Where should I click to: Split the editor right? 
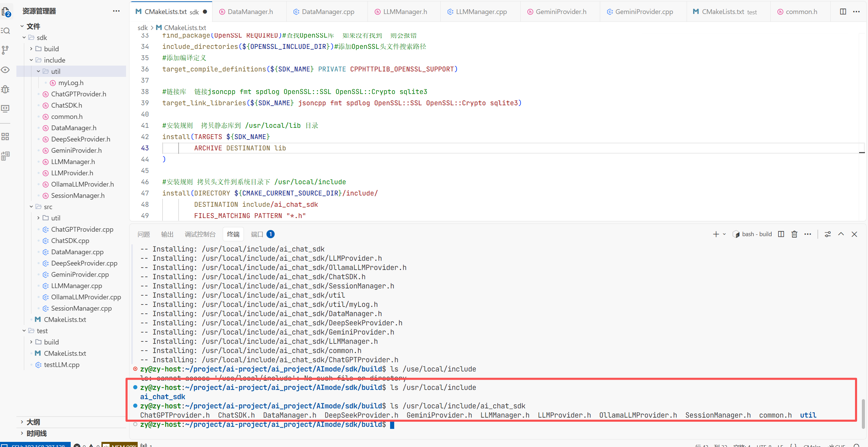pos(843,12)
